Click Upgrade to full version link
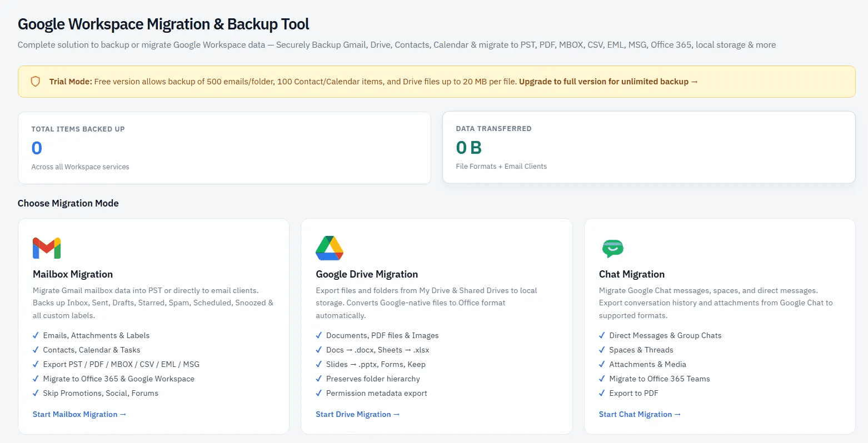This screenshot has height=443, width=868. [608, 82]
